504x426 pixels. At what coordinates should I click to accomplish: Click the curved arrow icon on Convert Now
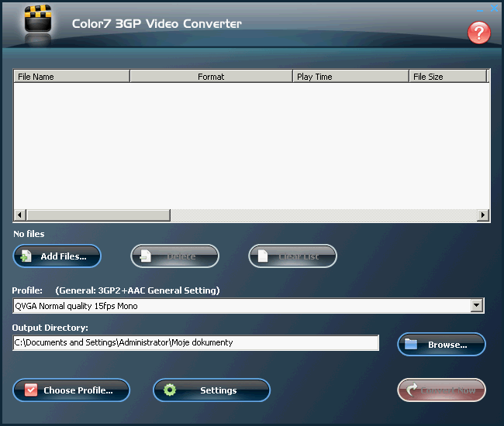[x=412, y=390]
